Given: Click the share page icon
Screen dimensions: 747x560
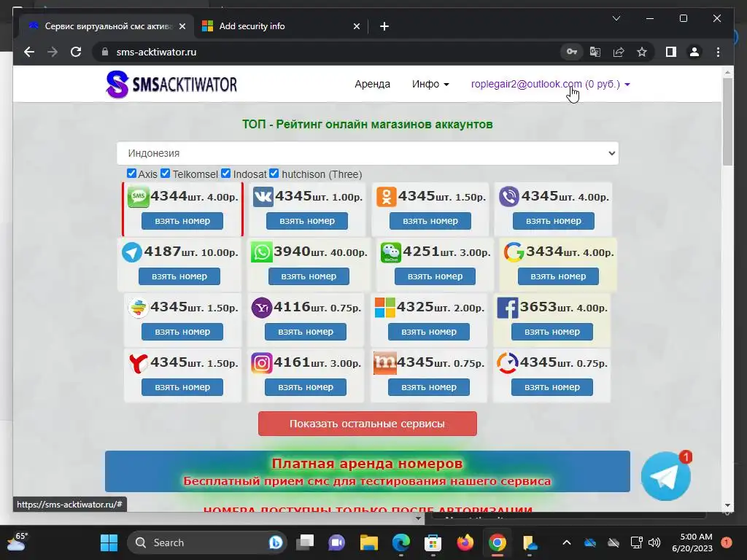Looking at the screenshot, I should point(619,52).
